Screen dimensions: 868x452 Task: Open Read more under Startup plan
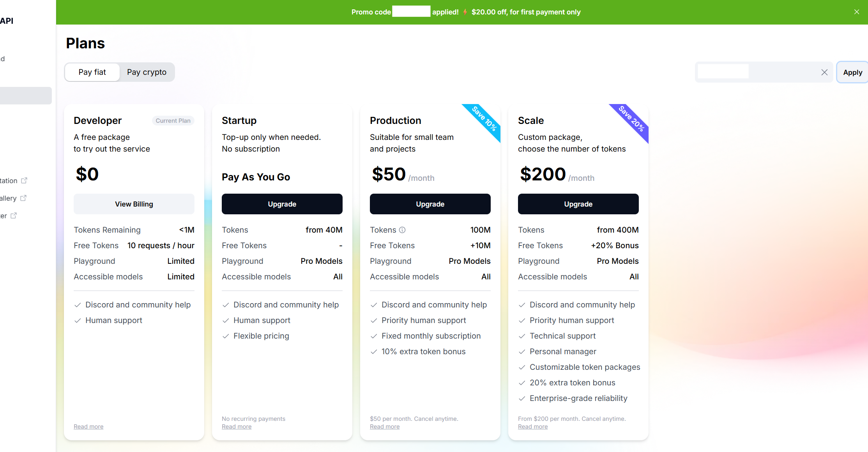[237, 427]
